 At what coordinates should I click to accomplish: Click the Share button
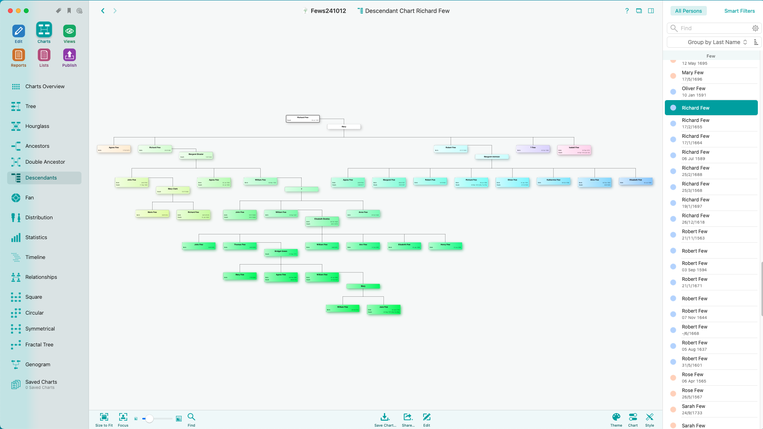tap(408, 420)
